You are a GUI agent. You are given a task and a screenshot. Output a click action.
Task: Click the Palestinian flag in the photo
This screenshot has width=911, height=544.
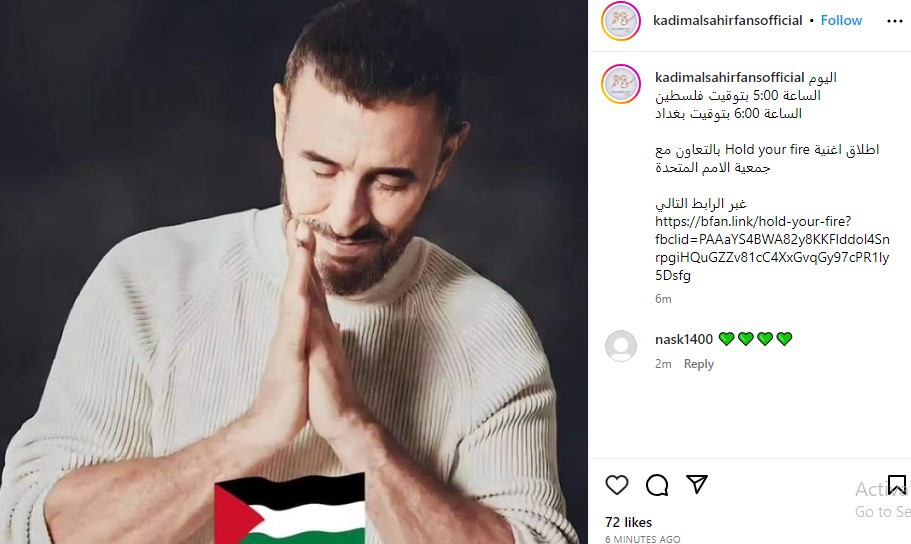coord(289,509)
